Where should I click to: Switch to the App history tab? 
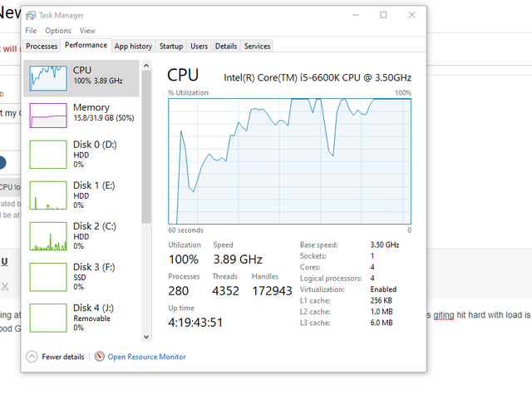(133, 47)
